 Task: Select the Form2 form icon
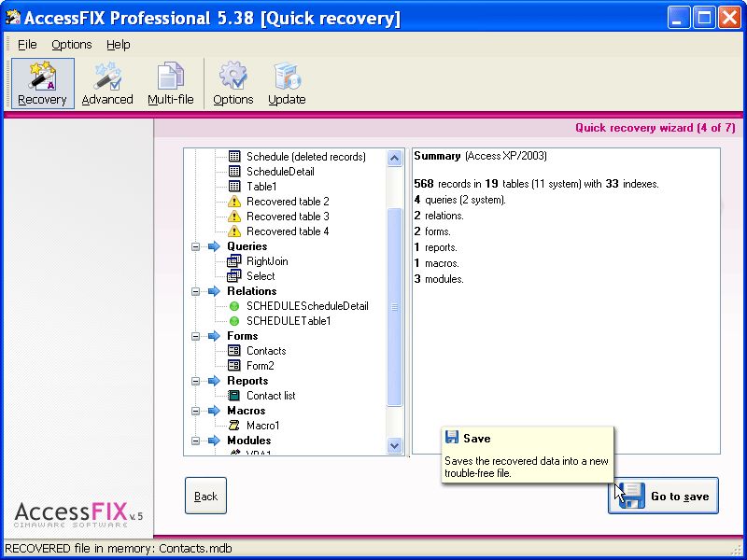234,366
